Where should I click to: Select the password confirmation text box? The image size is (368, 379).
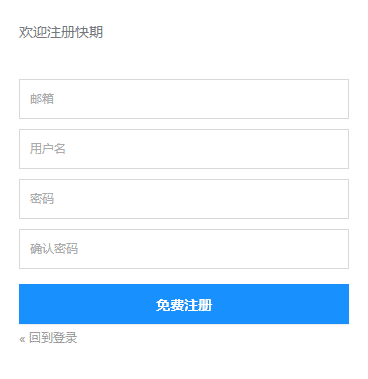184,249
